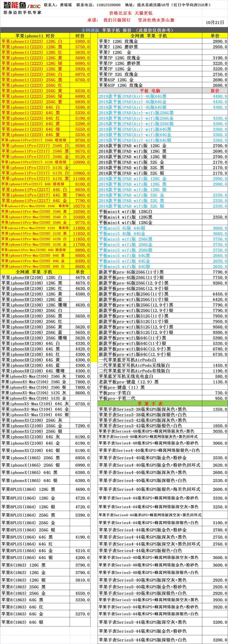Select price 3060.0 for Series4-40毫米蜂窝版金色+粉砂色
This screenshot has height=644, width=228.
coord(215,443)
